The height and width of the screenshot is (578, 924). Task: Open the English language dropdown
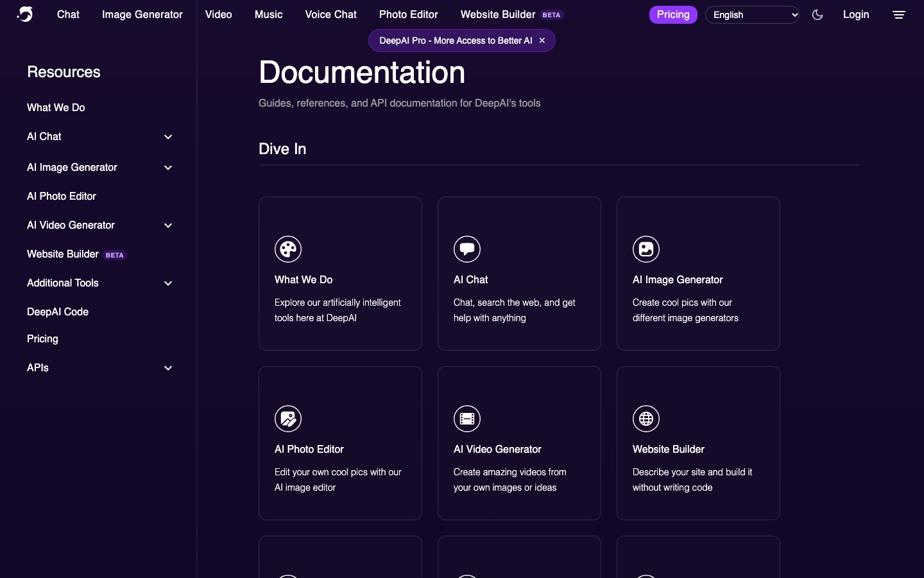click(x=752, y=15)
